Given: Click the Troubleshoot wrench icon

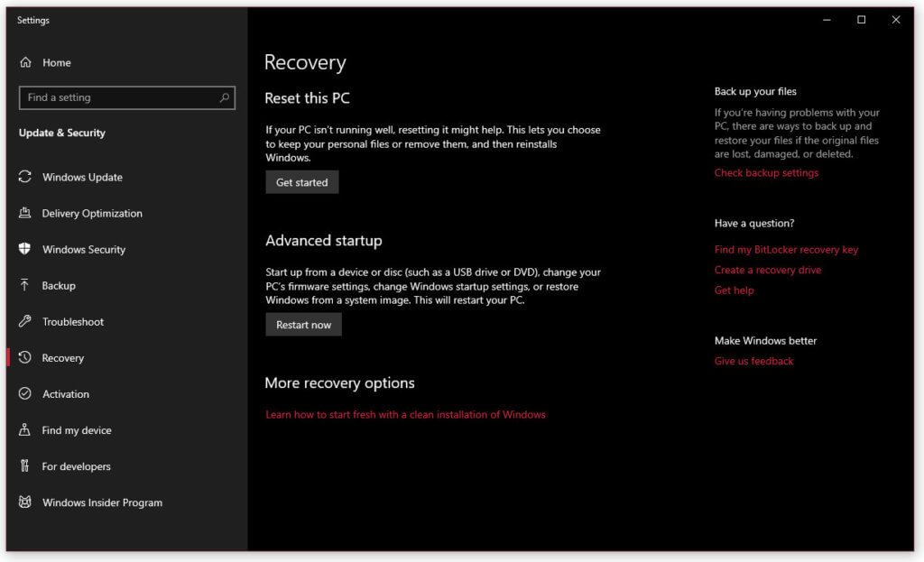Looking at the screenshot, I should (x=24, y=321).
